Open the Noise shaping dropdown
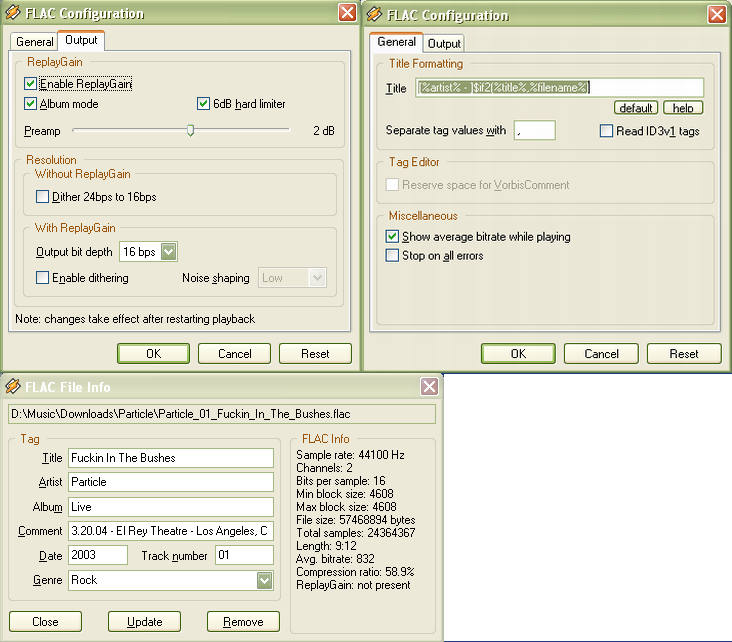 (317, 278)
